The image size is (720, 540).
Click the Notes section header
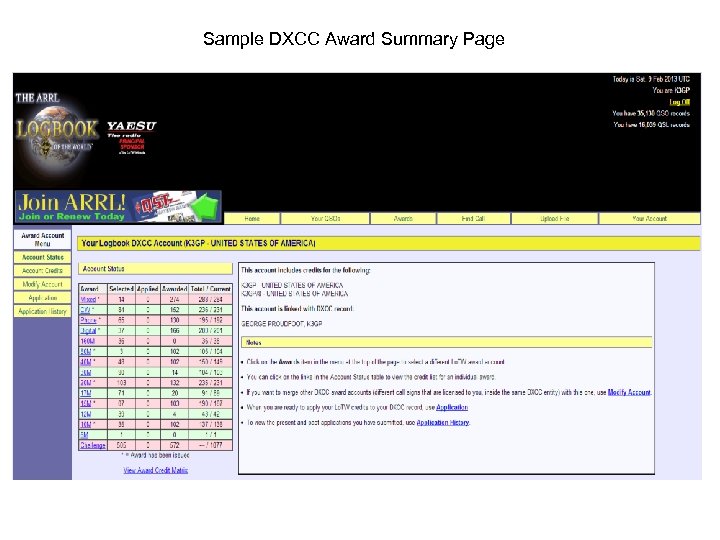pyautogui.click(x=447, y=343)
